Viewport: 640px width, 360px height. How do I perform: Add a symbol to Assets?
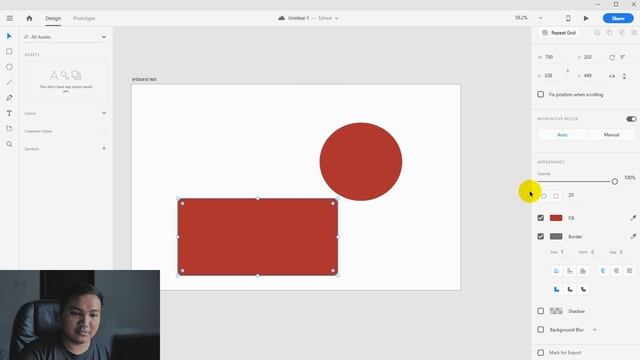point(104,149)
